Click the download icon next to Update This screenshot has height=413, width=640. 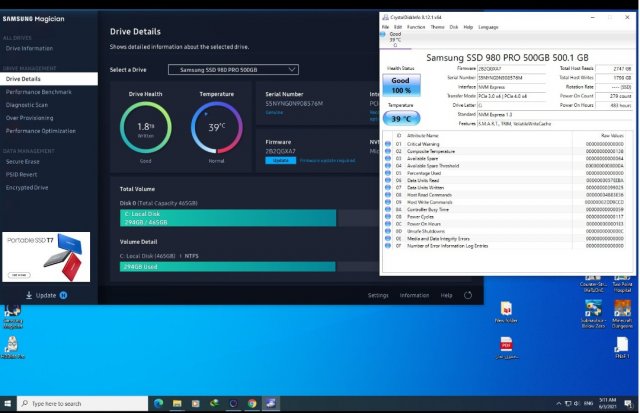coord(29,296)
